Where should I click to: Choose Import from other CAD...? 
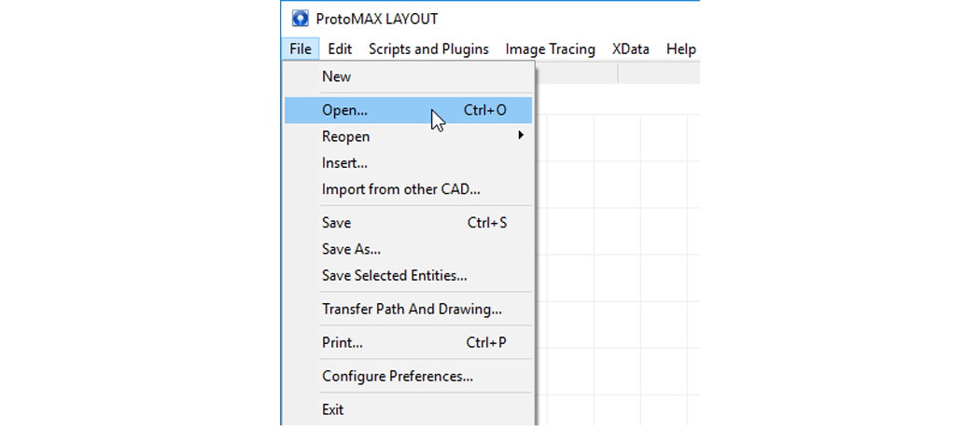[401, 189]
